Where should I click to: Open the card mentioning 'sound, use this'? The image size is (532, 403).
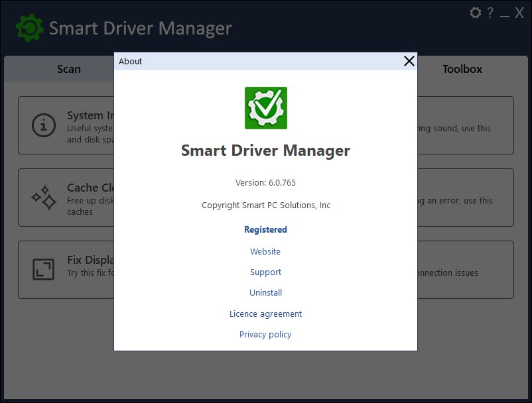466,125
